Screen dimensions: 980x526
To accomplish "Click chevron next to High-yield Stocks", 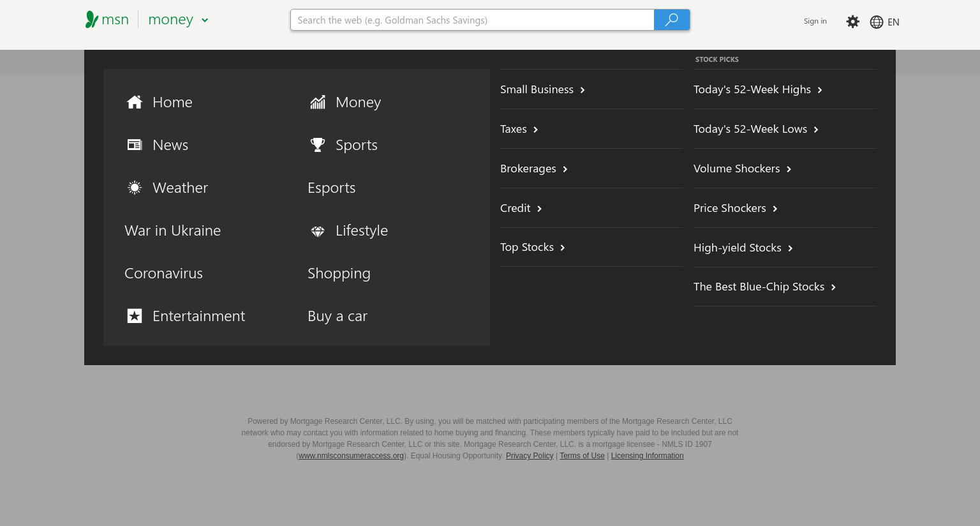I will coord(791,248).
